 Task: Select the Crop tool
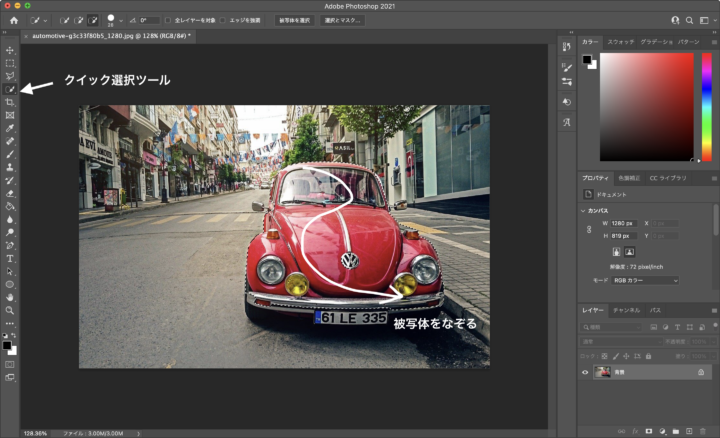(10, 102)
